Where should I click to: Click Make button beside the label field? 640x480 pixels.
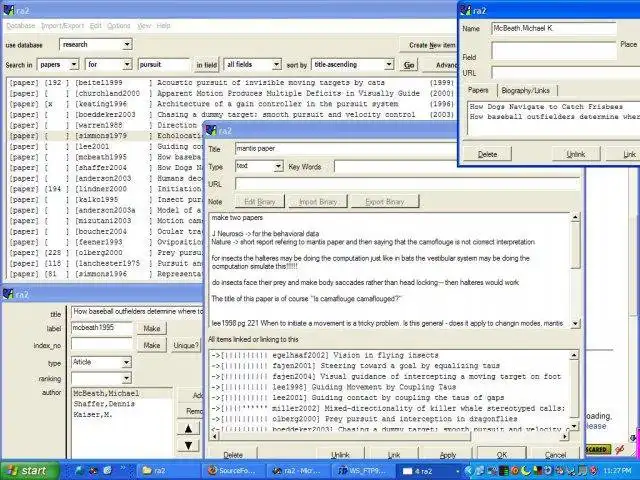[x=151, y=329]
